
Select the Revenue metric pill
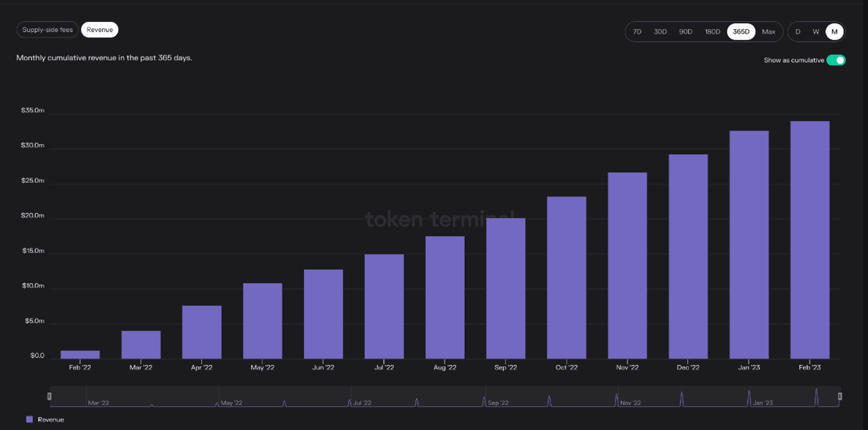[100, 30]
